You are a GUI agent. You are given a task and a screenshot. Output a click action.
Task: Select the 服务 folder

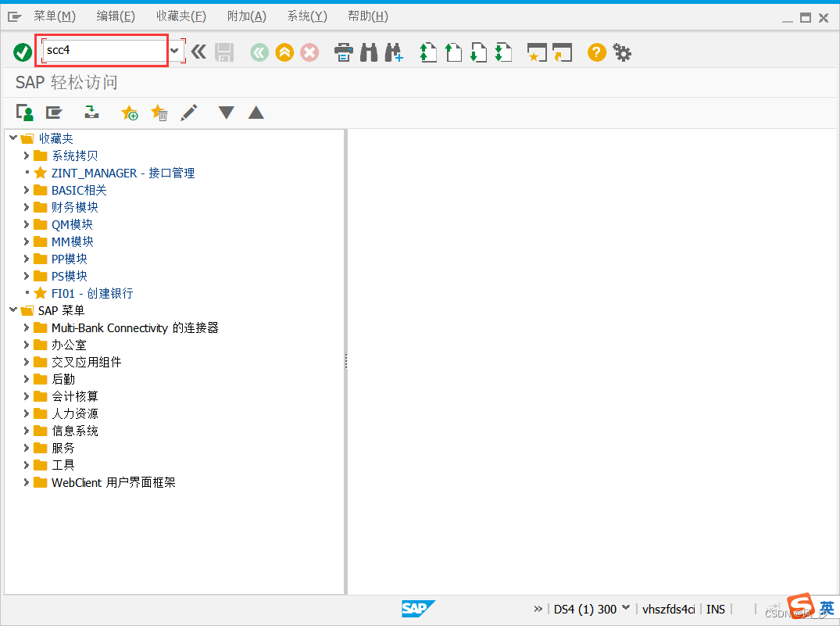[63, 448]
